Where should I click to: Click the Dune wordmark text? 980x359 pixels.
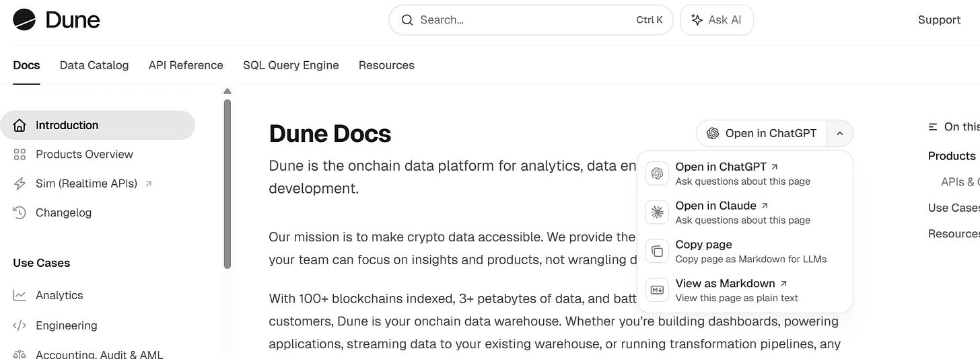[x=73, y=20]
